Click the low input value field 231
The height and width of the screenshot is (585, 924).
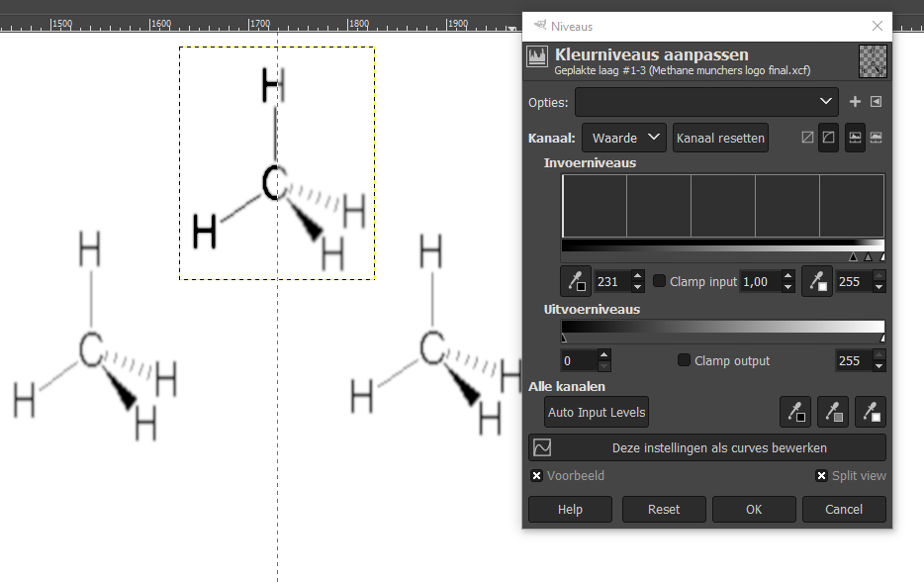[610, 282]
